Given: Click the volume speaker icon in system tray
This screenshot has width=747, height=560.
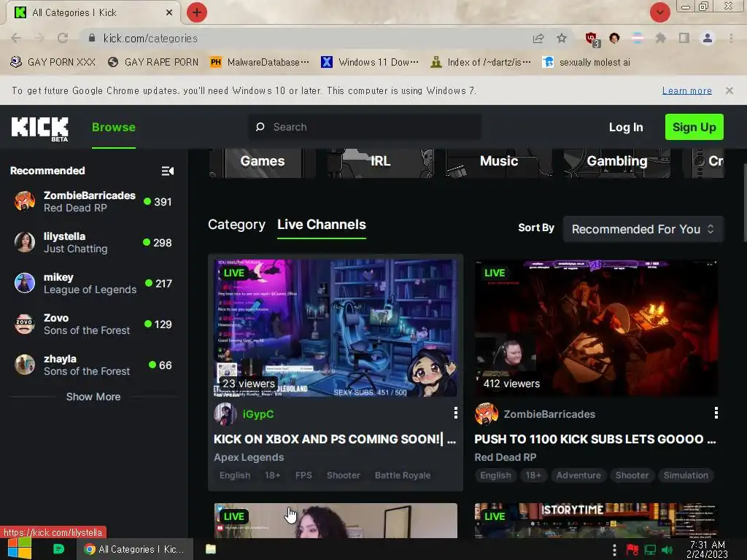Looking at the screenshot, I should point(667,550).
